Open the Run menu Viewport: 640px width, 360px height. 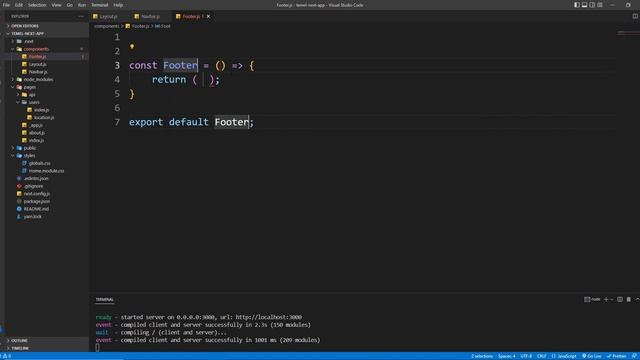pos(82,5)
